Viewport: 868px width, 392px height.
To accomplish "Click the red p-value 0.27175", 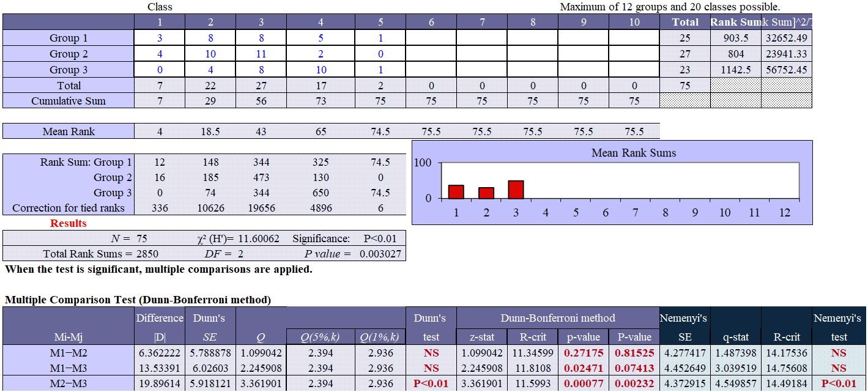I will pyautogui.click(x=583, y=353).
